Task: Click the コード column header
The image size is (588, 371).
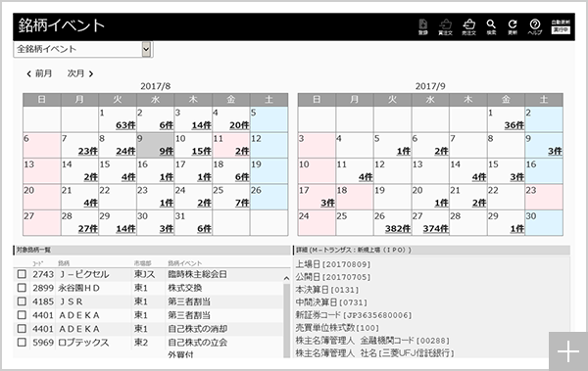Action: point(38,263)
